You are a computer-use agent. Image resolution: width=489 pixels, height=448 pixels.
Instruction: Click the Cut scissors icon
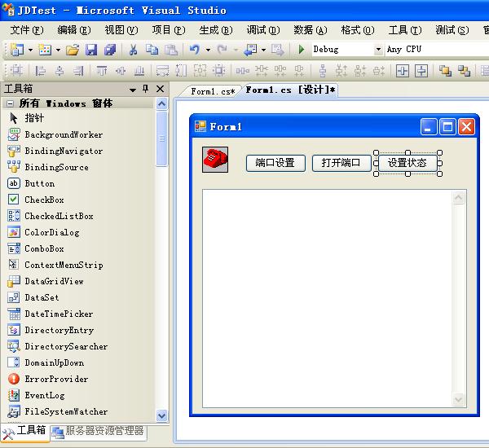pos(133,50)
